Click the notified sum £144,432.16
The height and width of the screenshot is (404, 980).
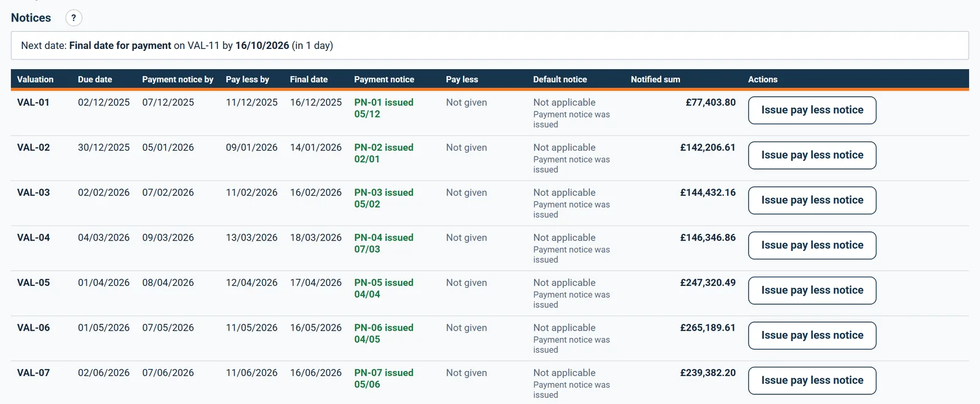pos(708,192)
